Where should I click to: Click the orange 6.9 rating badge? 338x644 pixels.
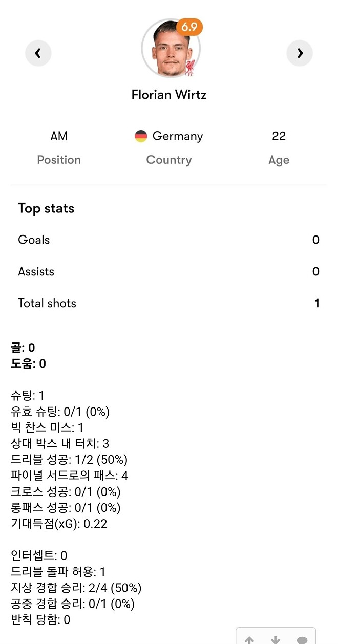pyautogui.click(x=190, y=28)
